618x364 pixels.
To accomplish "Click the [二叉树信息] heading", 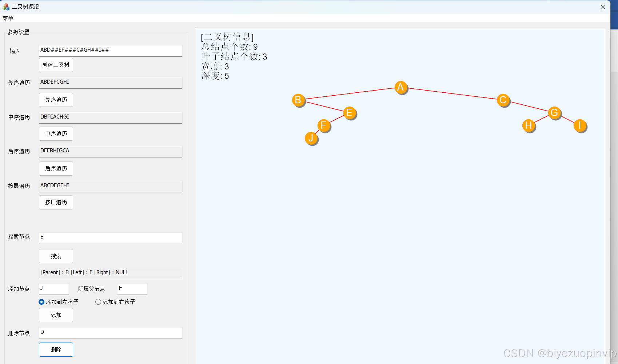I will (227, 37).
